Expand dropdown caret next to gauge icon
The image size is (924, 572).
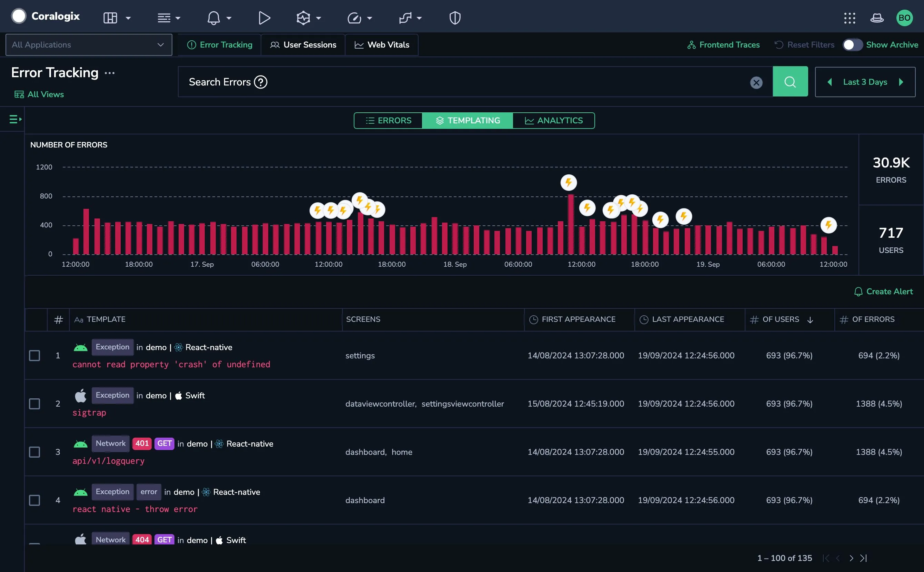370,18
